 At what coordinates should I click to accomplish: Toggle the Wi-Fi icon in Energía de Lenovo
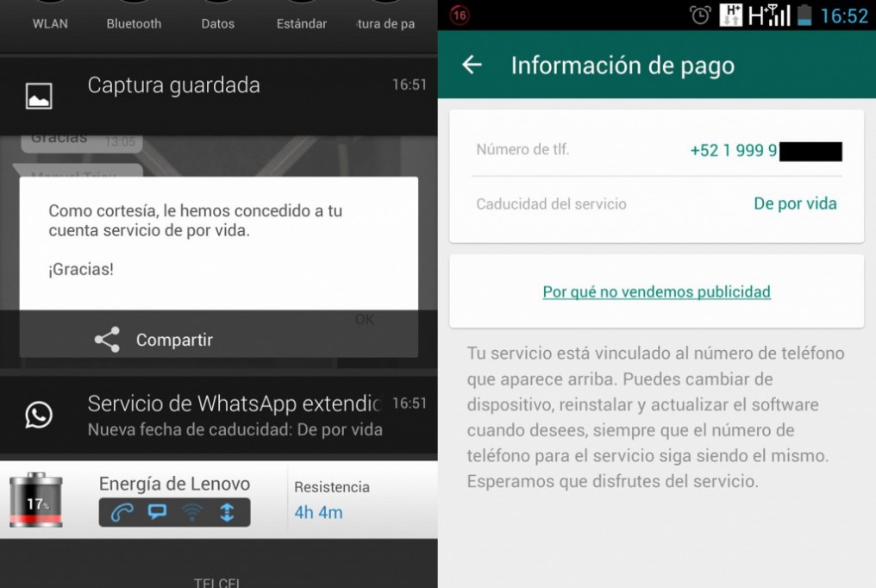(x=192, y=512)
